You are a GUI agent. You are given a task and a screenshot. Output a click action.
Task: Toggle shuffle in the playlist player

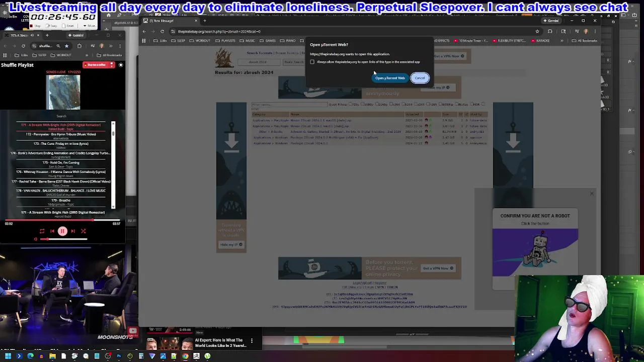click(x=84, y=231)
